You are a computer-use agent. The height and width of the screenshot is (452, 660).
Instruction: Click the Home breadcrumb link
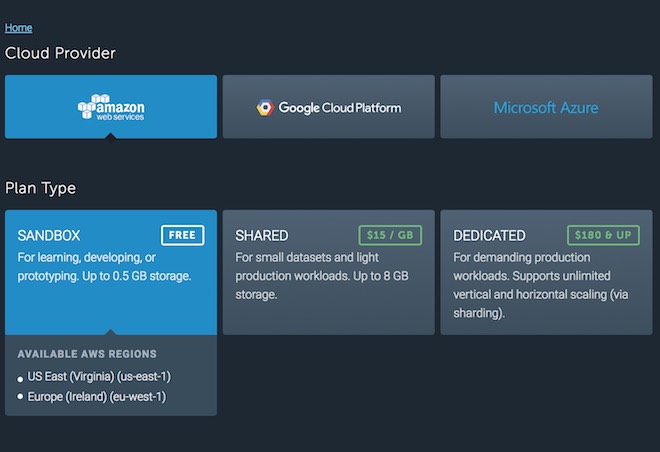[18, 28]
